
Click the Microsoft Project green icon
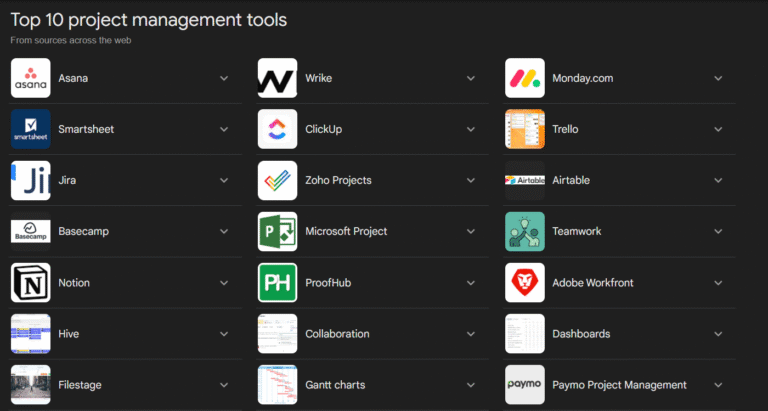click(277, 231)
